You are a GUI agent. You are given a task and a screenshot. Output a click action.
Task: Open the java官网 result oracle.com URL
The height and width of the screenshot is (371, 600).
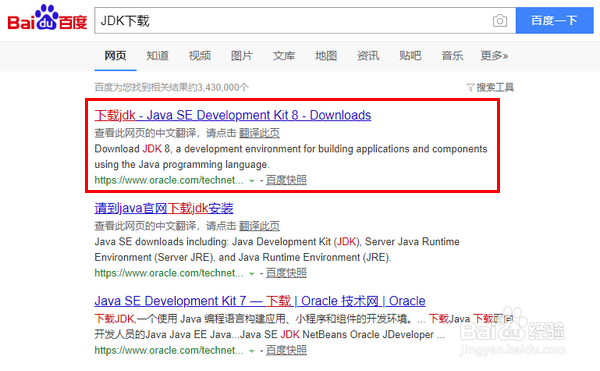click(x=169, y=273)
